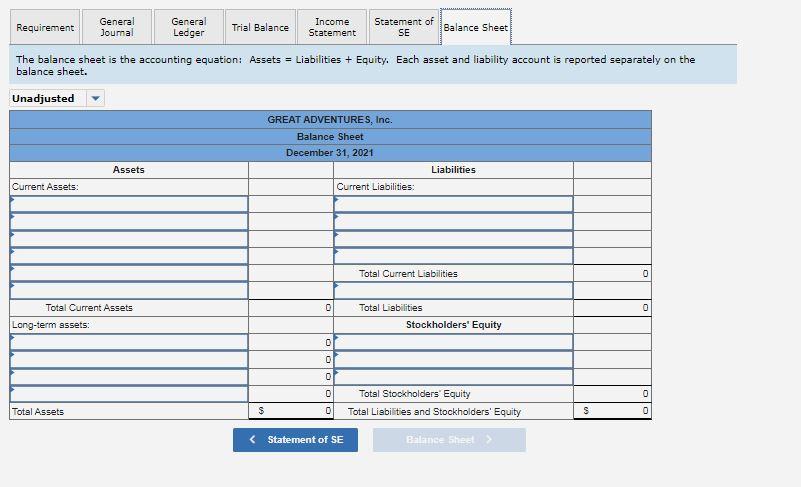The width and height of the screenshot is (801, 487).
Task: Click the 'Assets' column heading
Action: pos(129,170)
